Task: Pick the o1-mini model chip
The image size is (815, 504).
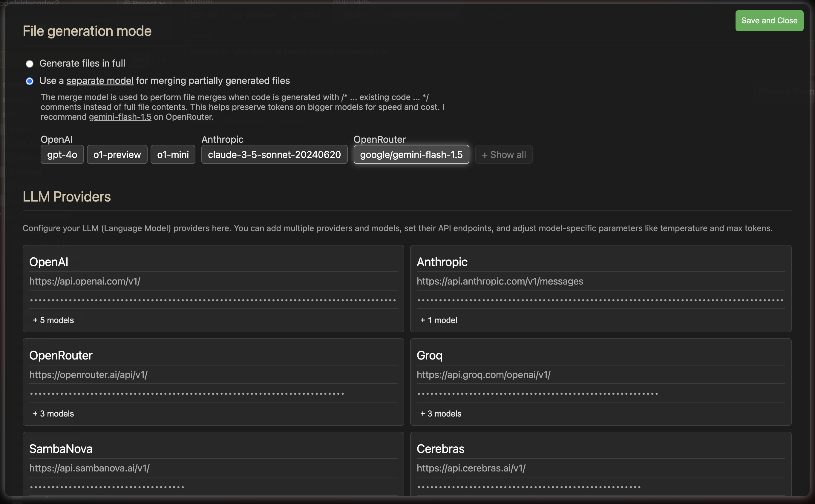Action: tap(173, 155)
